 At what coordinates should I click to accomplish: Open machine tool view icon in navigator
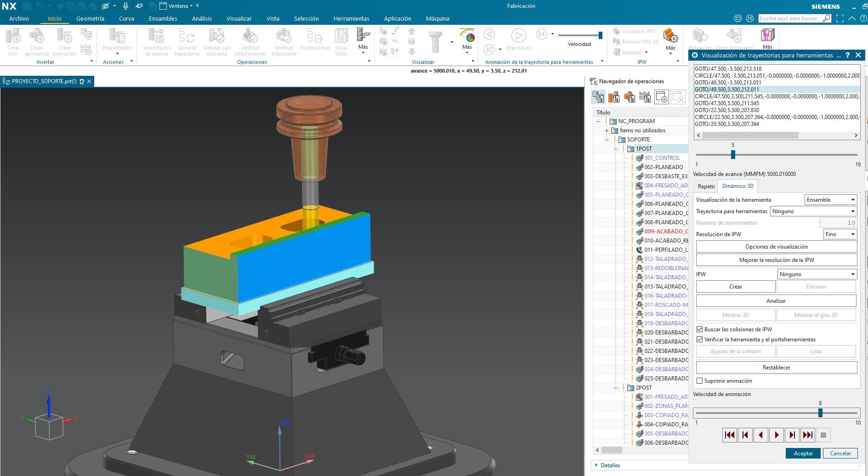(x=614, y=97)
